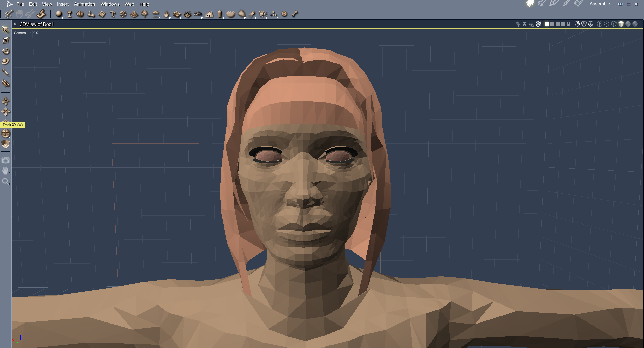Screen dimensions: 644x348
Task: Click the crossed-arrows cube icon in view bar
Action: pyautogui.click(x=538, y=24)
